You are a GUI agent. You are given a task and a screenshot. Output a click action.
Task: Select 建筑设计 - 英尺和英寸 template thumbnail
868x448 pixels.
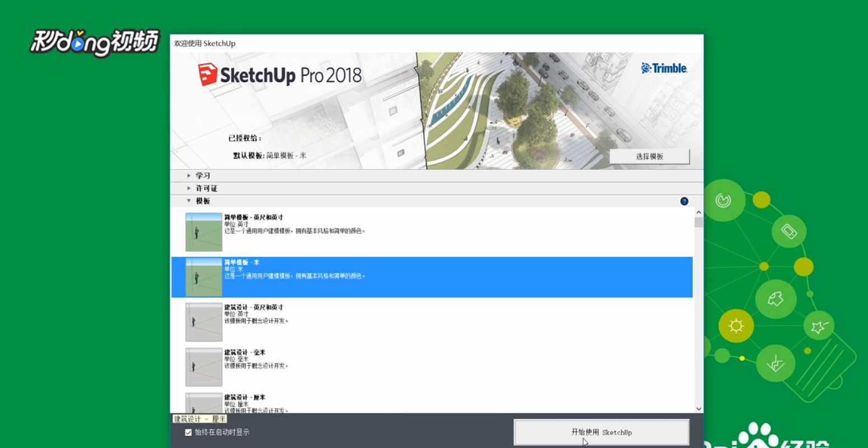pos(204,322)
